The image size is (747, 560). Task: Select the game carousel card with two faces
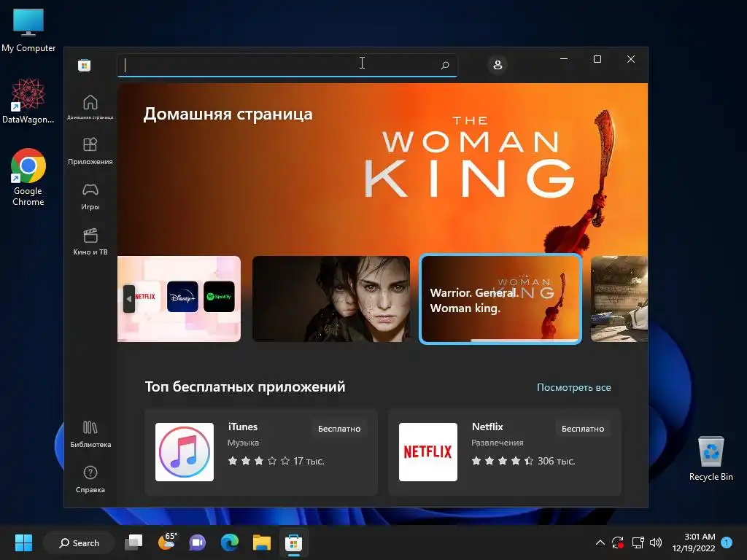click(331, 299)
